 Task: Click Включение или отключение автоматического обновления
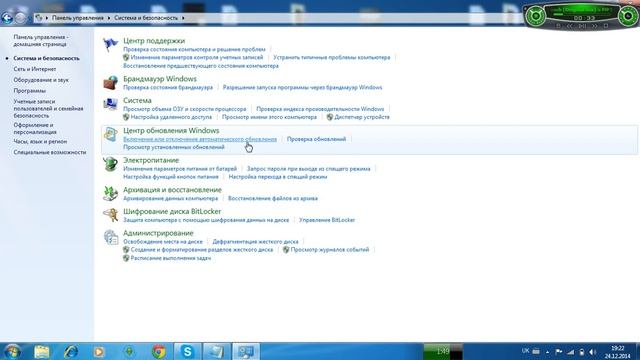coord(200,139)
